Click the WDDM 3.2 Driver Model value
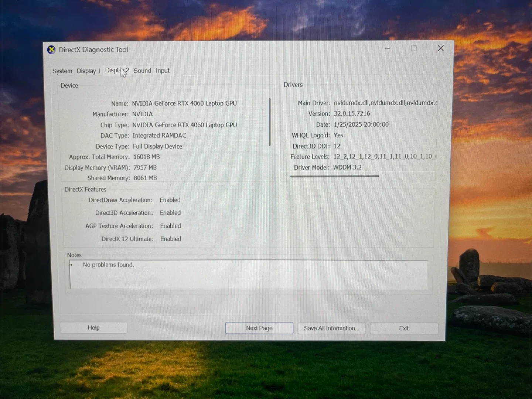This screenshot has width=532, height=399. 347,167
